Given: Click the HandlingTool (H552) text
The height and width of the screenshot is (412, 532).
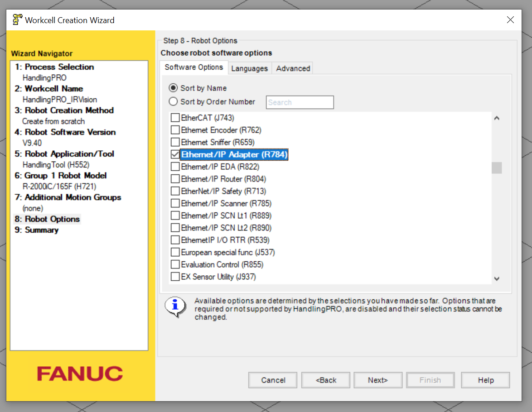Looking at the screenshot, I should [x=56, y=164].
